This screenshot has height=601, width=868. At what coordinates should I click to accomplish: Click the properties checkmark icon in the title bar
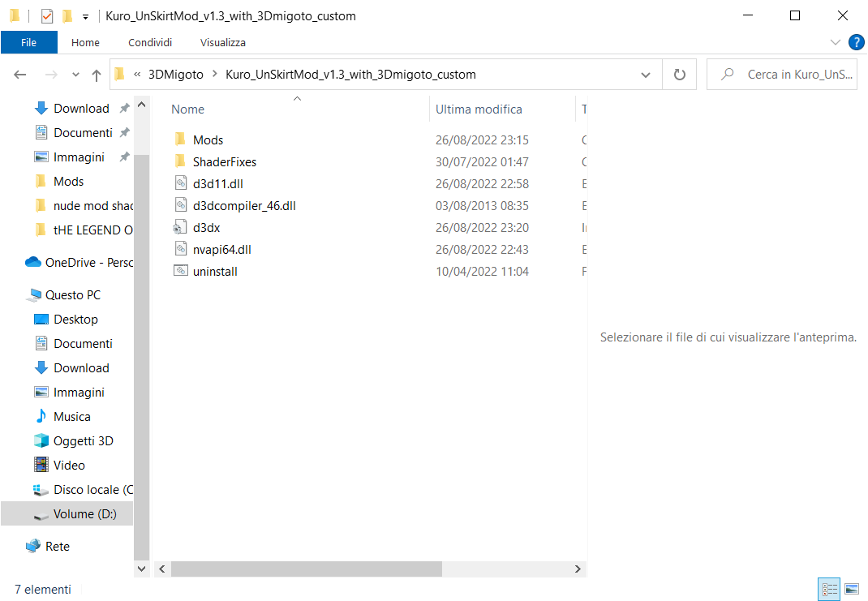(x=47, y=16)
